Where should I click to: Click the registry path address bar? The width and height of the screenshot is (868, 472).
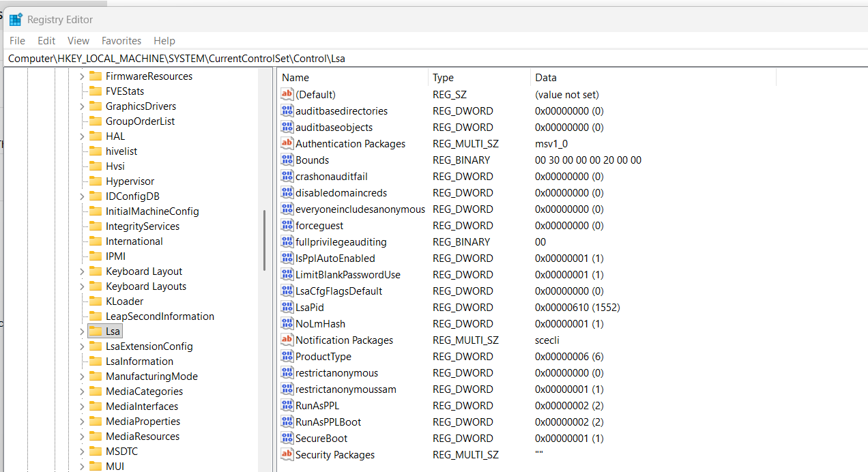(435, 59)
